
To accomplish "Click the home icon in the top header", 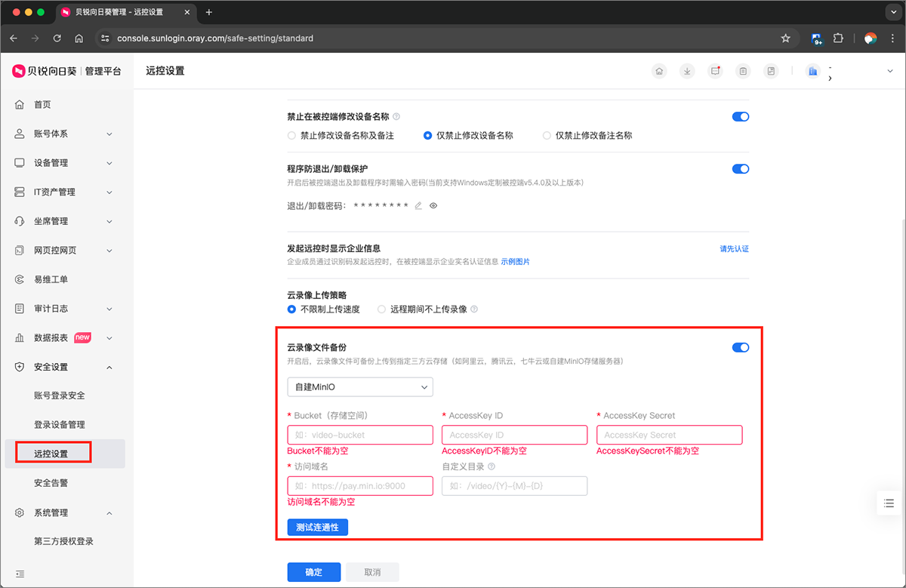I will [659, 71].
